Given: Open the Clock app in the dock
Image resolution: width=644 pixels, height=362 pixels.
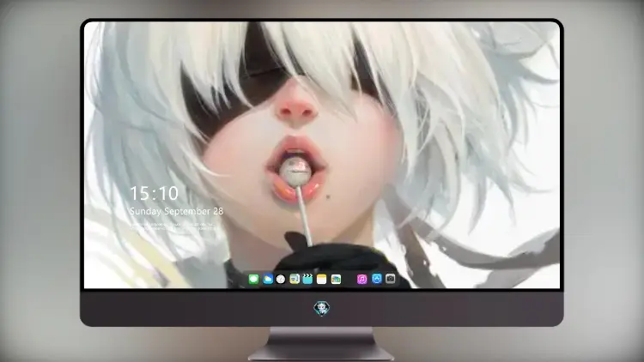Looking at the screenshot, I should click(x=281, y=280).
